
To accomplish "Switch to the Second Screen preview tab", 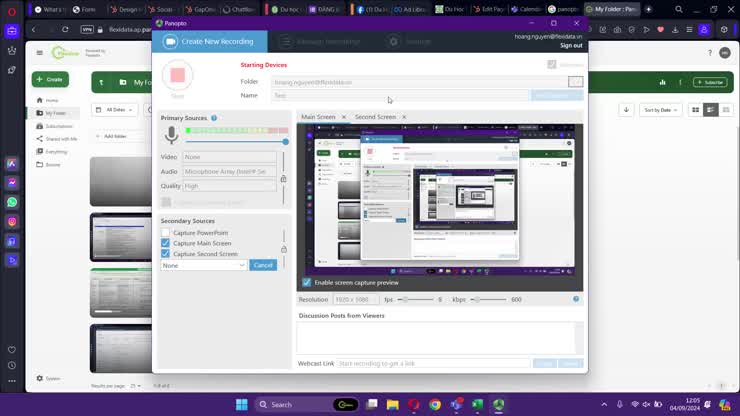I will pyautogui.click(x=375, y=117).
